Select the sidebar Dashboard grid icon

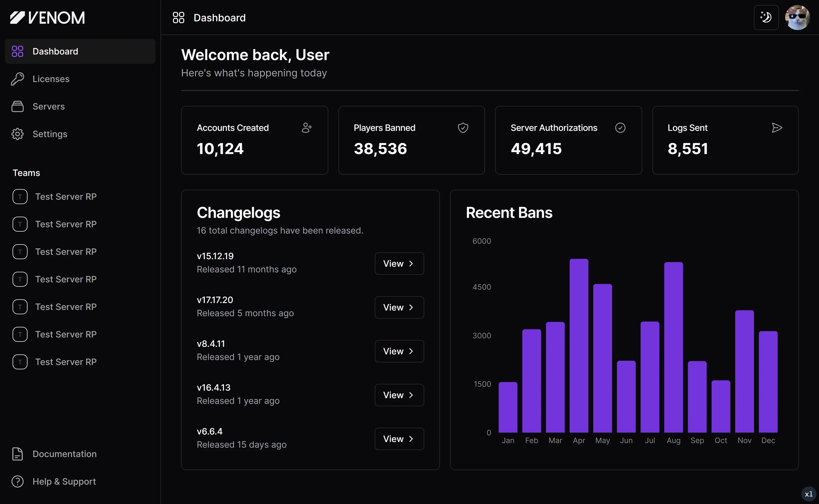coord(17,51)
